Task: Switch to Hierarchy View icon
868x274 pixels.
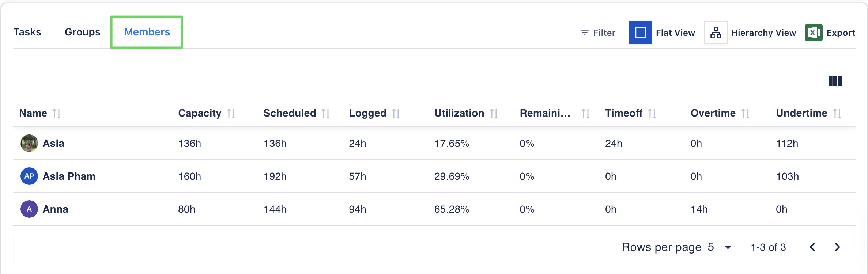Action: click(716, 33)
